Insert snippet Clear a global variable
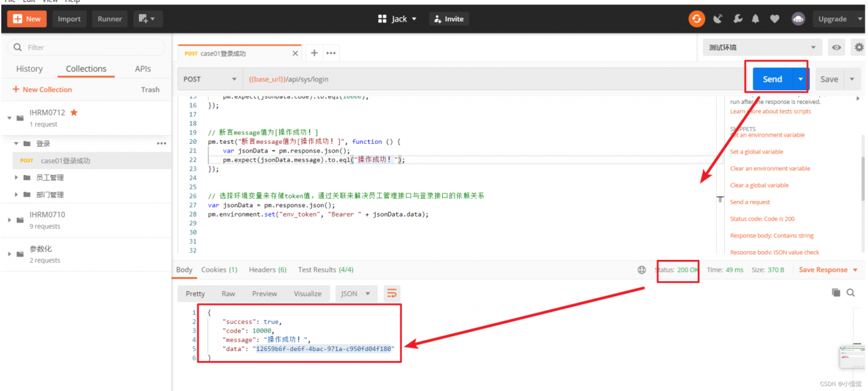Image resolution: width=868 pixels, height=391 pixels. click(759, 185)
